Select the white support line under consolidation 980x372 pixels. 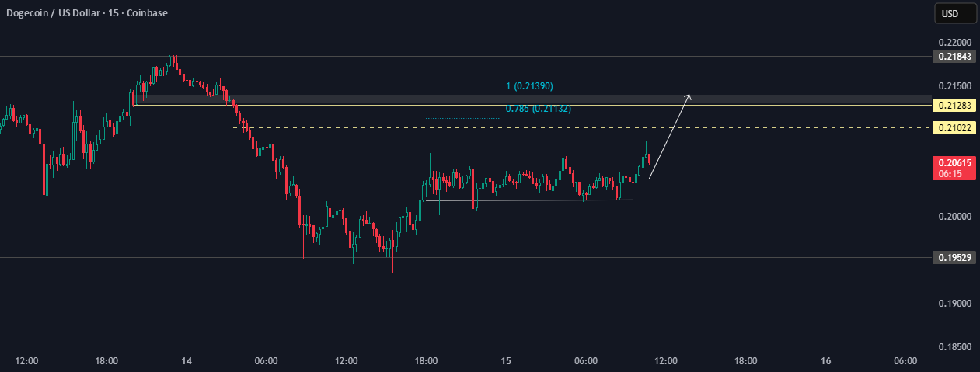pyautogui.click(x=528, y=200)
